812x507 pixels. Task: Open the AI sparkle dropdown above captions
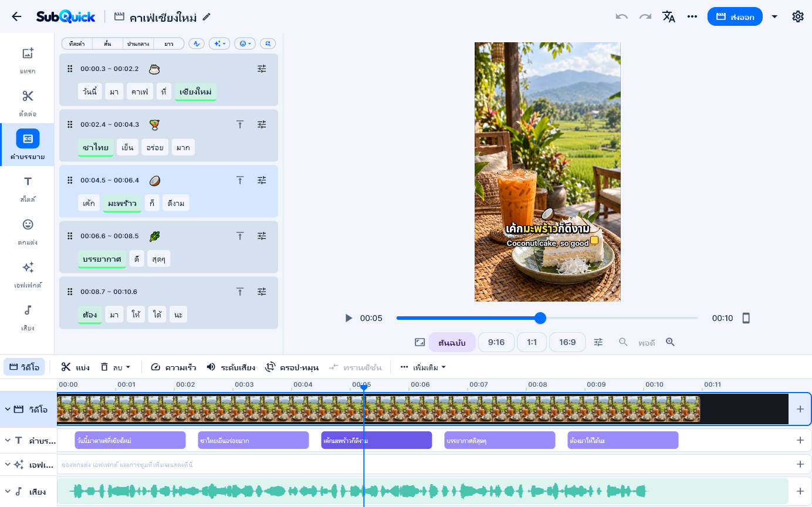tap(219, 43)
